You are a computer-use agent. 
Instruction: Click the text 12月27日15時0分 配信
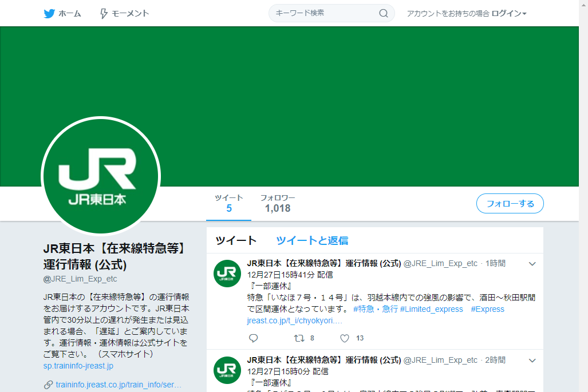[287, 371]
